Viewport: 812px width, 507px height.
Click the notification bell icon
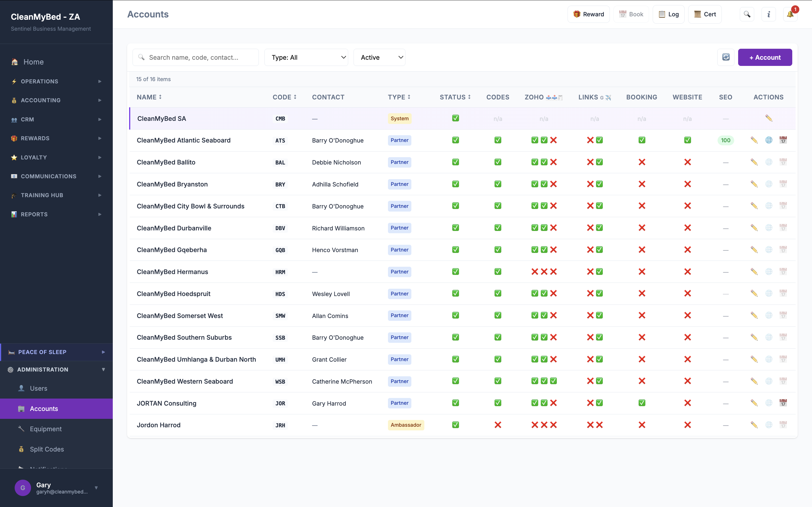[790, 14]
